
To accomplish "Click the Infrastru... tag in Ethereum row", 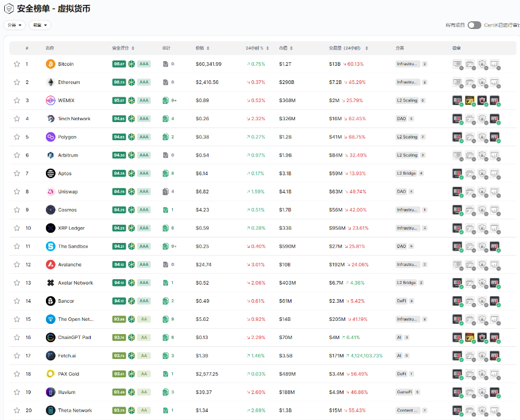I will [x=408, y=82].
